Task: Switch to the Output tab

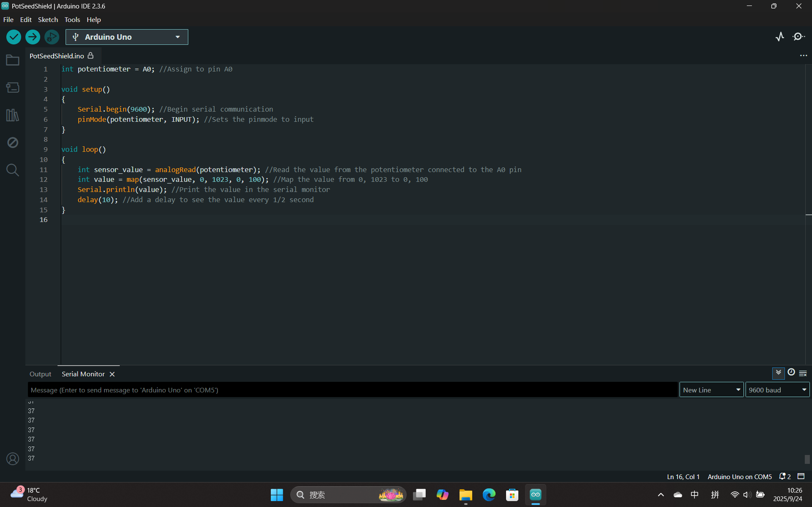Action: pyautogui.click(x=40, y=374)
